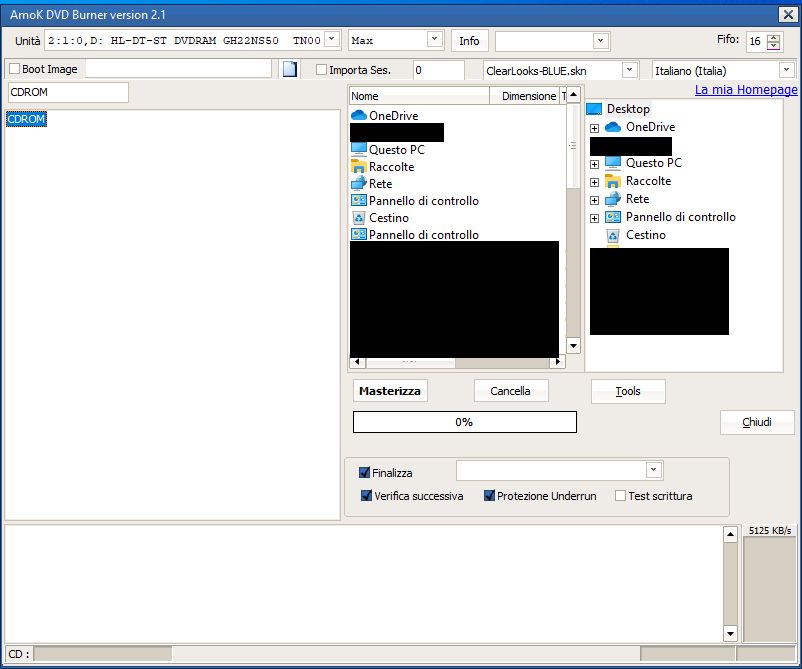The width and height of the screenshot is (802, 669).
Task: Select first Pannello di controllo icon in list
Action: pos(359,200)
